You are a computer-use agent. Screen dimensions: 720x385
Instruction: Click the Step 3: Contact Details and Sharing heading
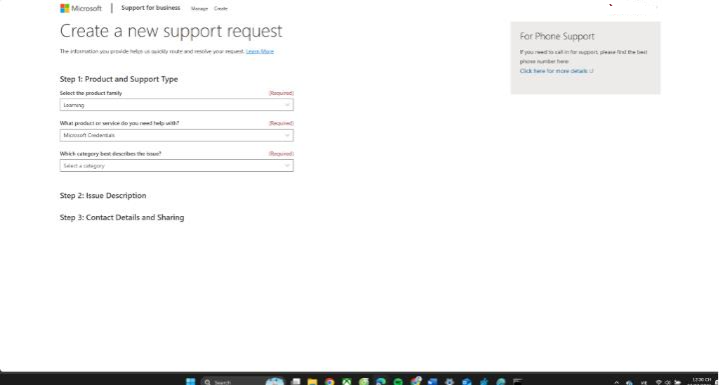pos(122,217)
